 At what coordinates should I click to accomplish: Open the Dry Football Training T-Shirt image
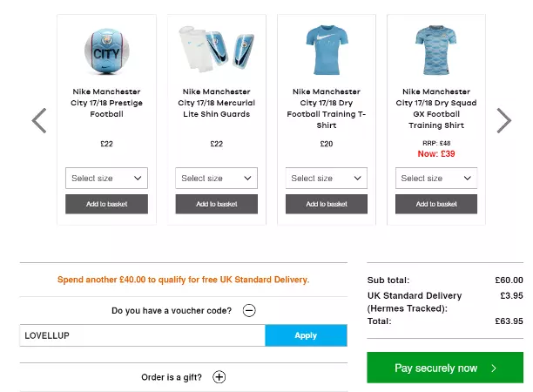327,50
